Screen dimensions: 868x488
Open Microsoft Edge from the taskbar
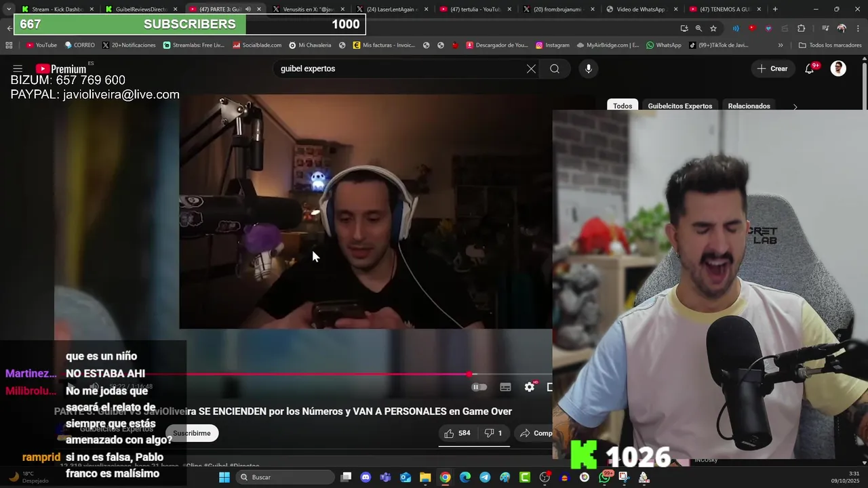click(x=465, y=477)
